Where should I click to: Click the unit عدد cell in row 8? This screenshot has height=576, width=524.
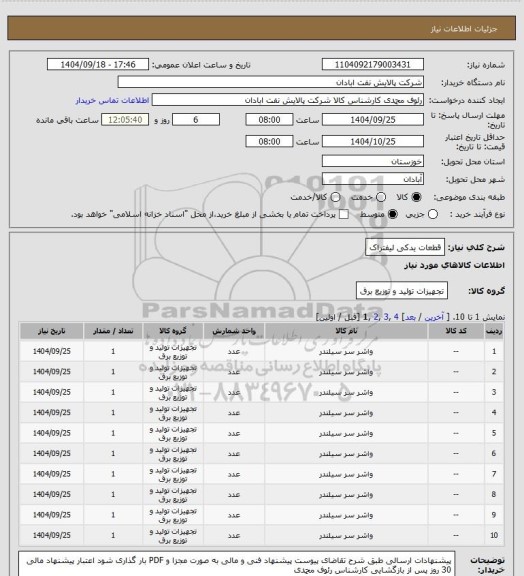234,495
